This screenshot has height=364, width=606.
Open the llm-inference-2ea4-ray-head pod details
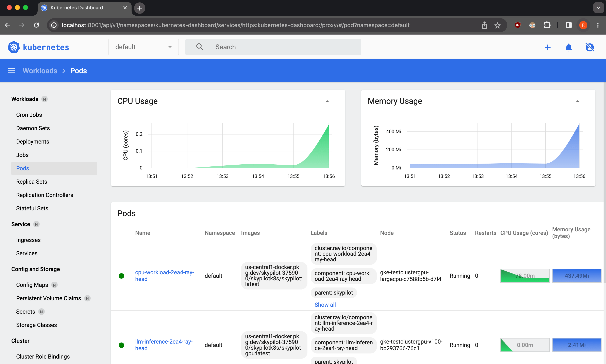point(164,345)
